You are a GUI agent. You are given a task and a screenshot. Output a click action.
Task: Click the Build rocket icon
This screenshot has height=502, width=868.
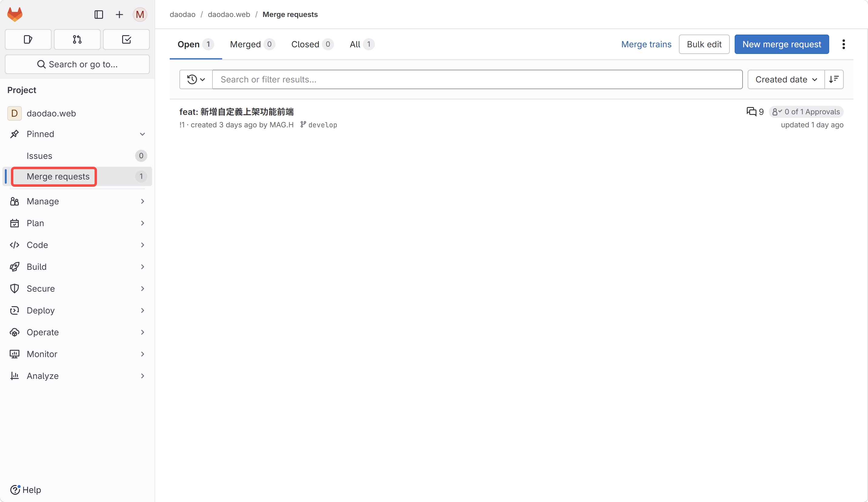tap(15, 267)
